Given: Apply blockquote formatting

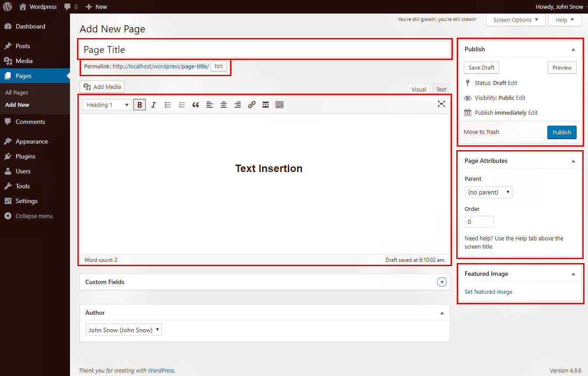Looking at the screenshot, I should pos(196,105).
